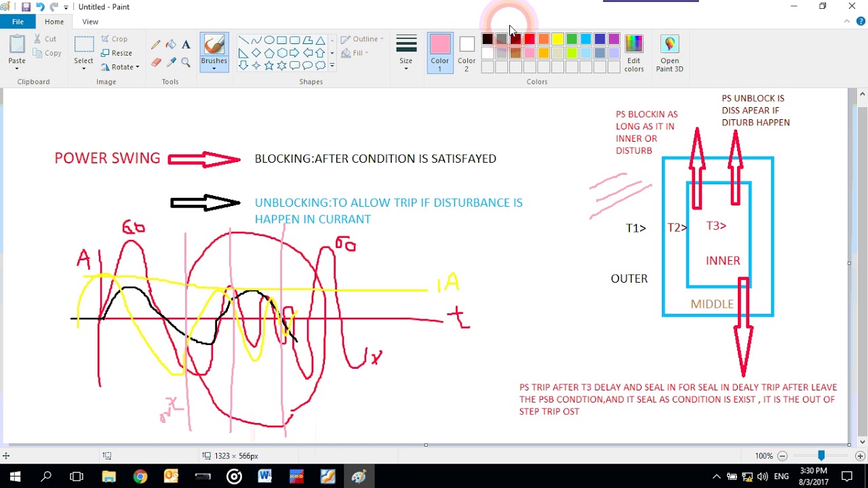Click the Copy command
The image size is (868, 488).
click(47, 53)
